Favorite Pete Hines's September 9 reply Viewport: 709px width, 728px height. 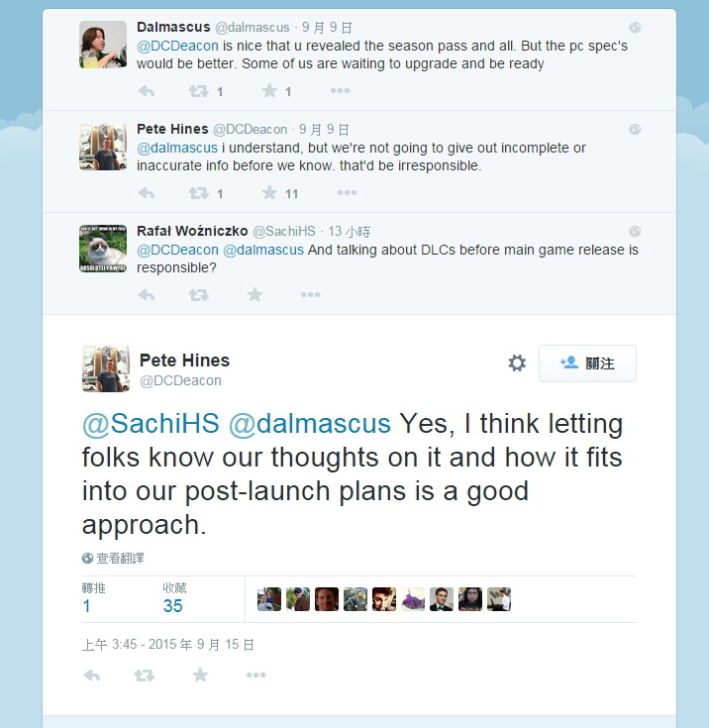coord(268,193)
